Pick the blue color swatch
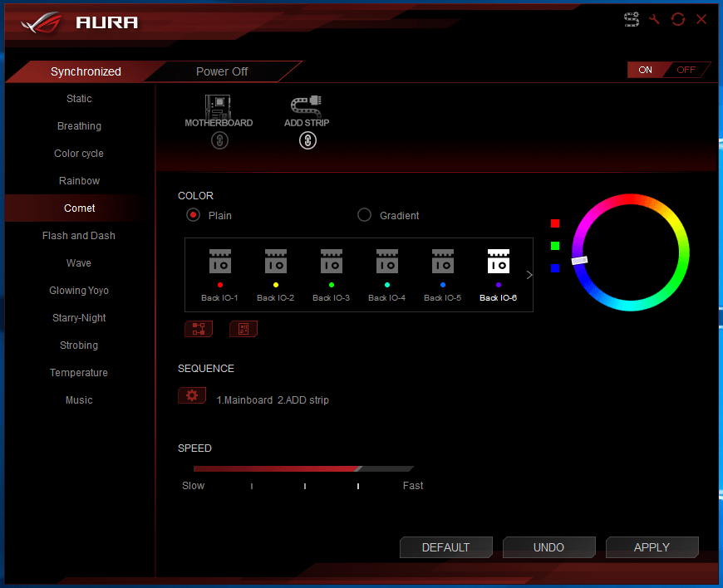The image size is (723, 588). (555, 268)
